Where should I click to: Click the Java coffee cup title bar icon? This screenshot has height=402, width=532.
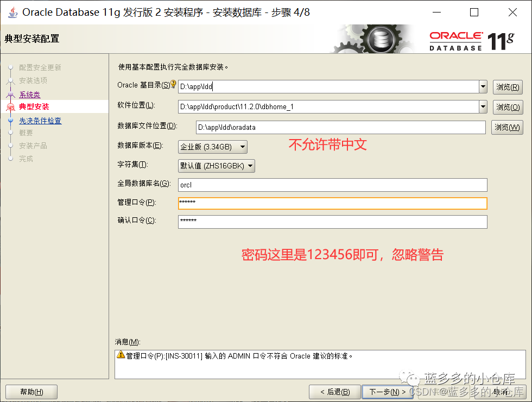click(x=12, y=12)
